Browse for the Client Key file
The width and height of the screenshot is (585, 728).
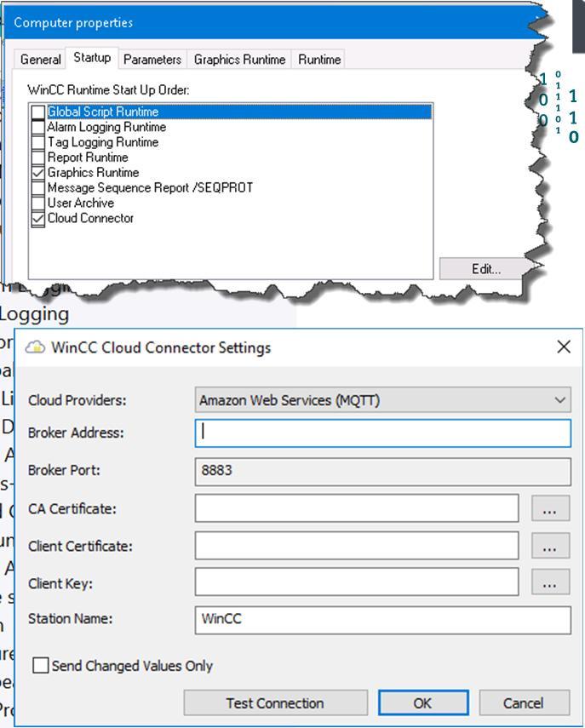coord(550,582)
